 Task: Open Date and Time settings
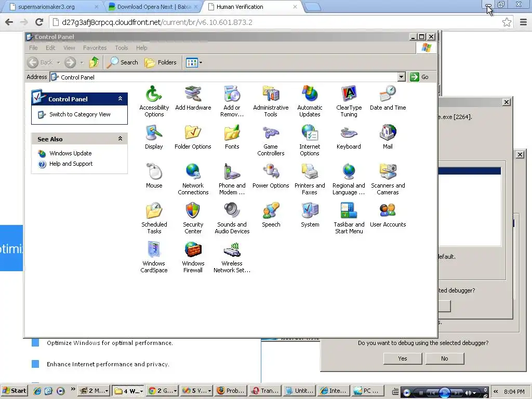point(388,98)
